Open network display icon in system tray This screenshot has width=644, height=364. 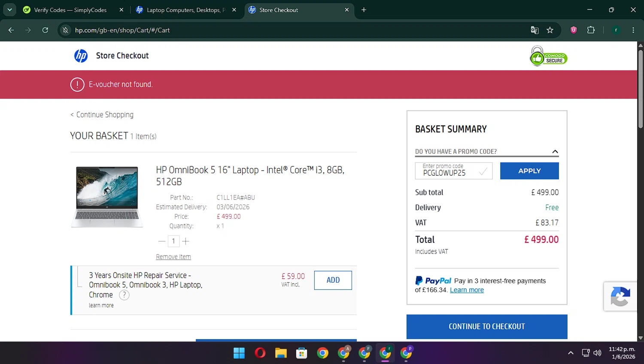pyautogui.click(x=586, y=353)
